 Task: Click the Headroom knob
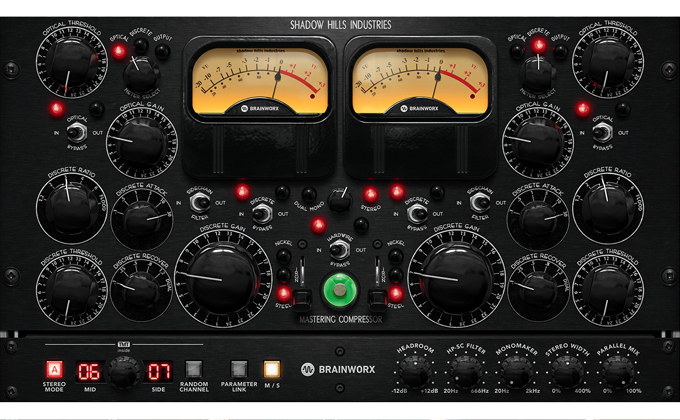(415, 371)
